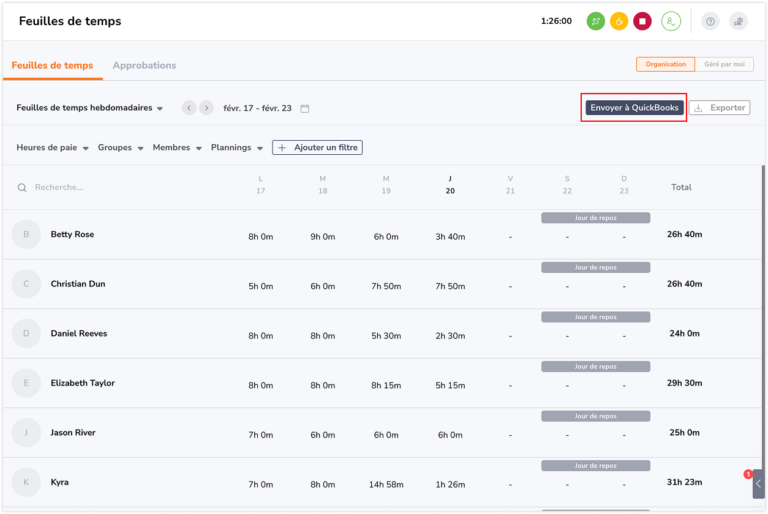Click the settings icon in the top right
Screen dimensions: 768x514
tap(738, 21)
